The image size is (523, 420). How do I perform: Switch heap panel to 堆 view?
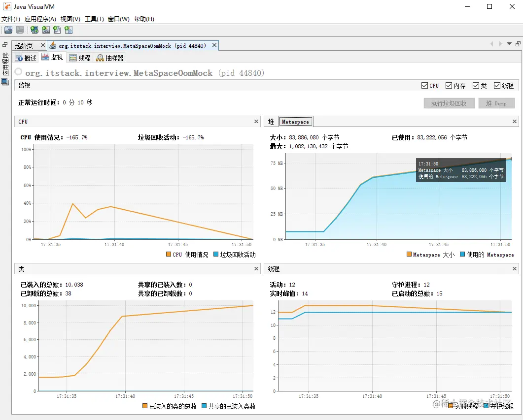pos(272,121)
